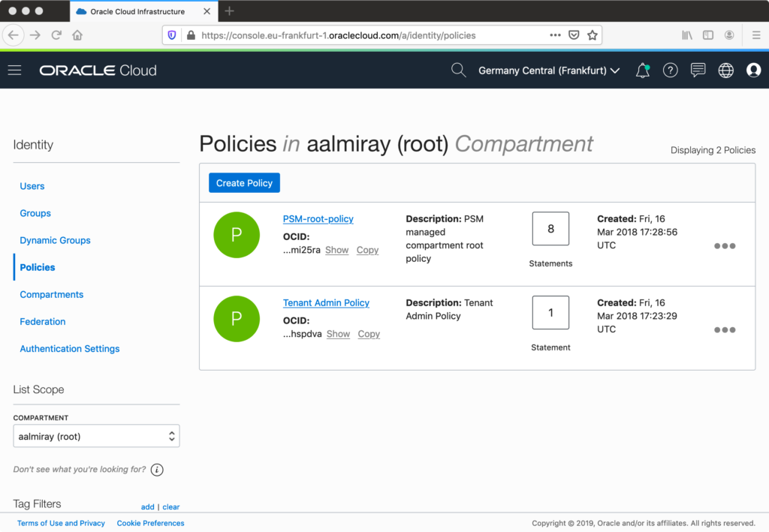
Task: Open the notifications bell
Action: (x=642, y=70)
